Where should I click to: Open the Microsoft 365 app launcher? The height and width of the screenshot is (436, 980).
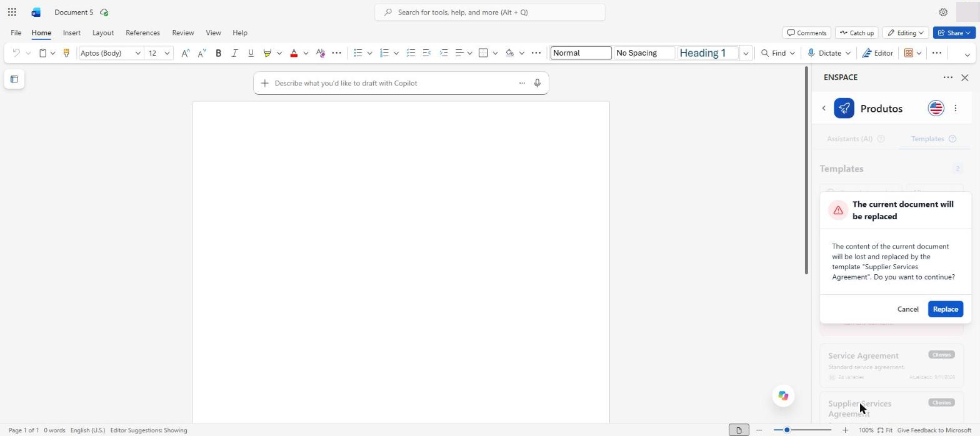tap(12, 12)
